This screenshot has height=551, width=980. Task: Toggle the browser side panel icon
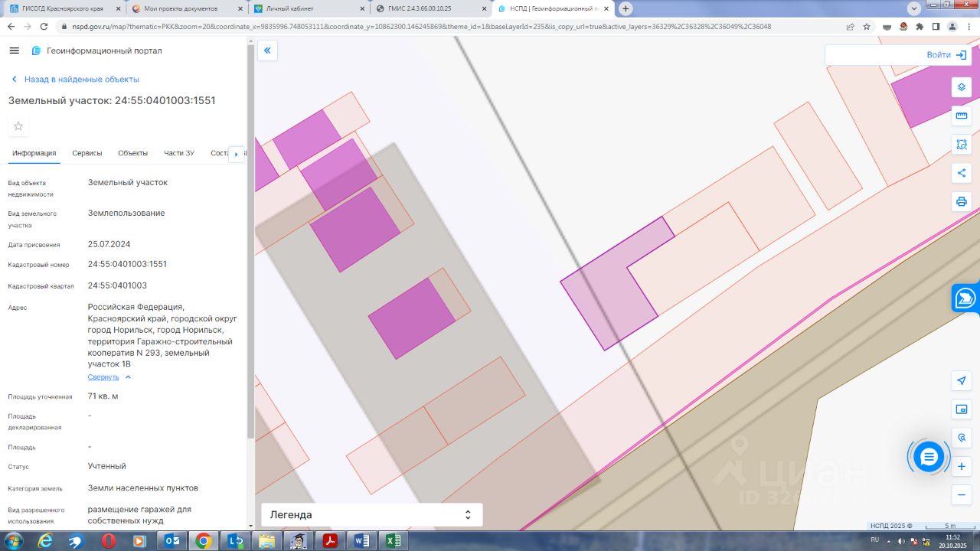tap(936, 26)
